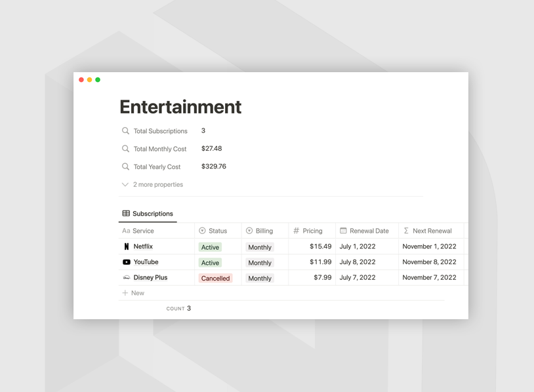Image resolution: width=534 pixels, height=392 pixels.
Task: Open the YouTube service page link
Action: point(146,262)
